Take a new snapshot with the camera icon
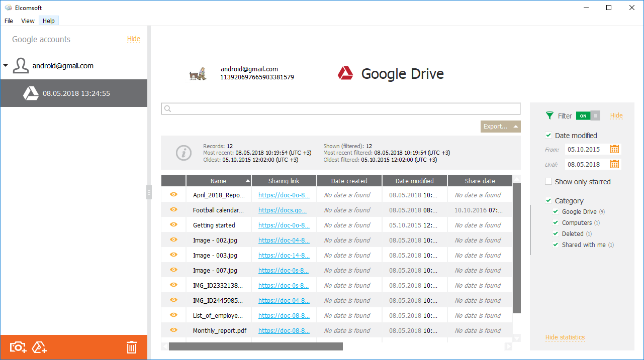The image size is (644, 360). (17, 347)
